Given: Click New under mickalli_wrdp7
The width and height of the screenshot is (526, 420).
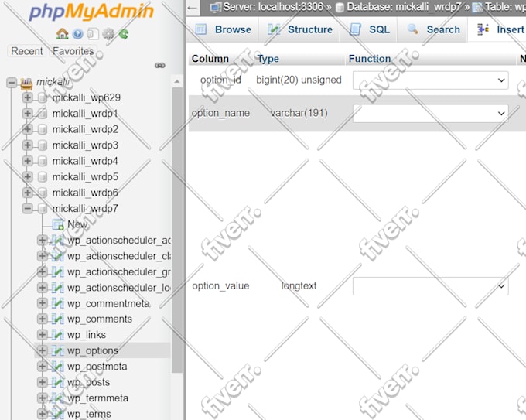Looking at the screenshot, I should coord(77,224).
